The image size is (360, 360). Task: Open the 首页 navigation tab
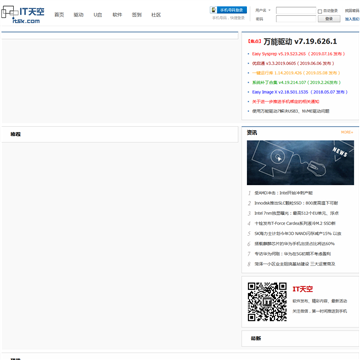[x=59, y=15]
